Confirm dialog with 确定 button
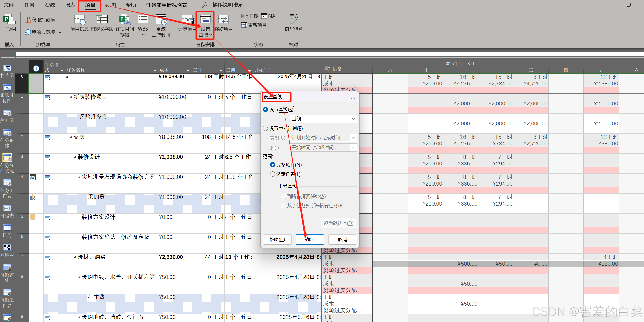 [310, 239]
